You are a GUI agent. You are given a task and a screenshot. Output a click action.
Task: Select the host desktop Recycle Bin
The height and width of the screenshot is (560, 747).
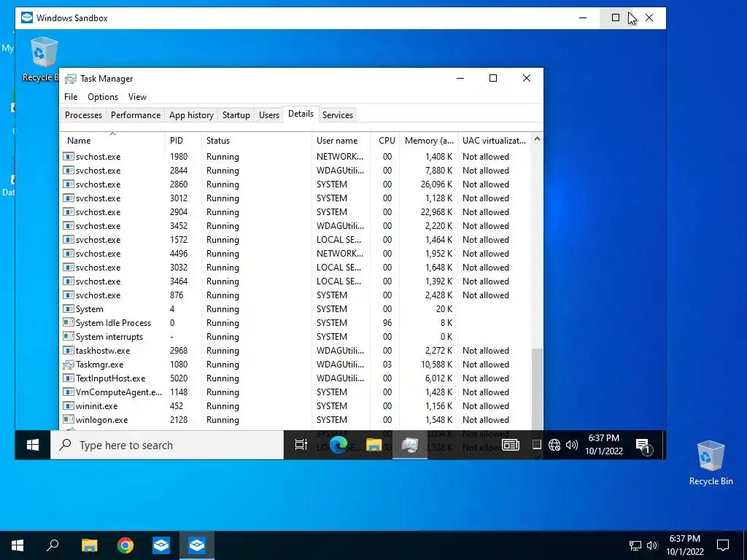(711, 462)
